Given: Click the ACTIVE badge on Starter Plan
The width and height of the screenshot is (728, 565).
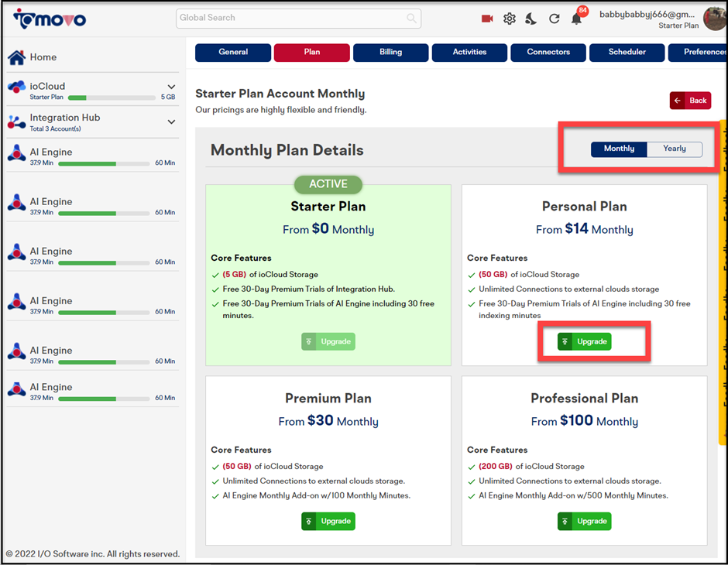Looking at the screenshot, I should point(328,184).
